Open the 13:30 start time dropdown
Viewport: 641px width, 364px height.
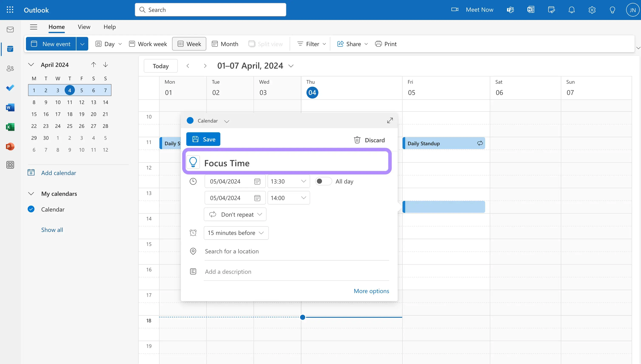click(x=288, y=181)
